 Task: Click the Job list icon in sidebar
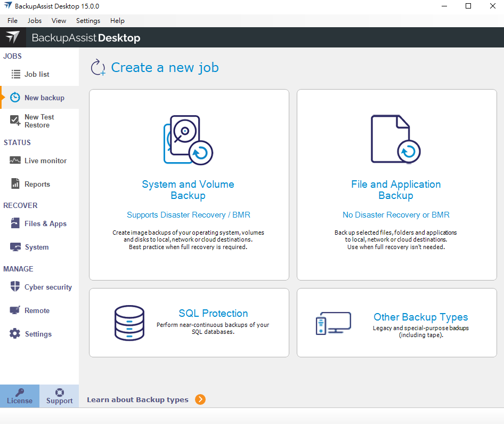coord(15,75)
